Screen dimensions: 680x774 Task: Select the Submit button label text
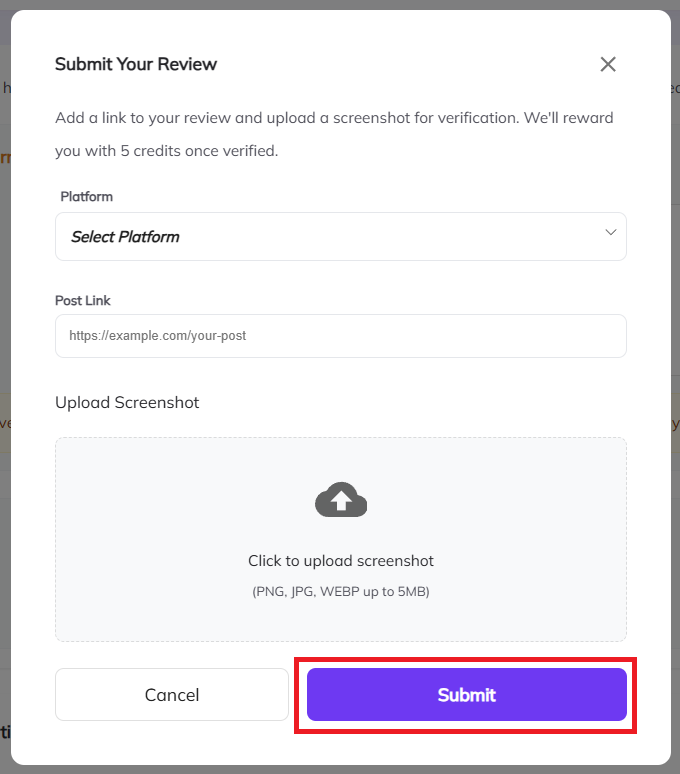[467, 695]
